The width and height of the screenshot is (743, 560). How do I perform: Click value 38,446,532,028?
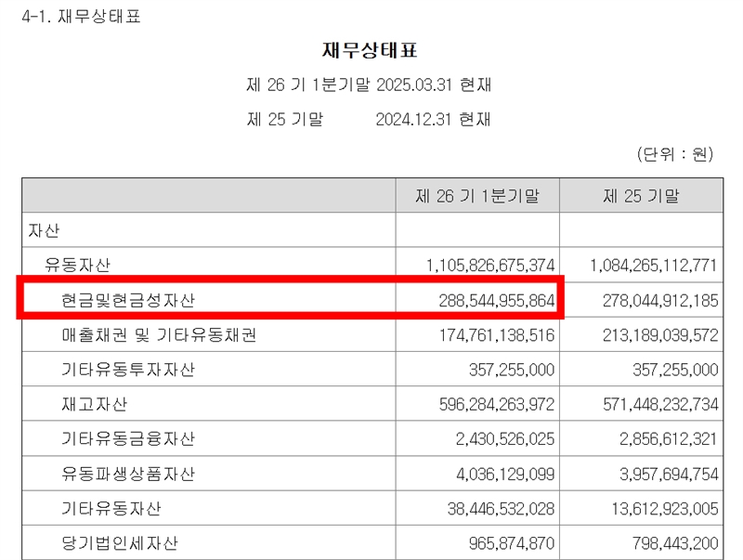[x=501, y=509]
